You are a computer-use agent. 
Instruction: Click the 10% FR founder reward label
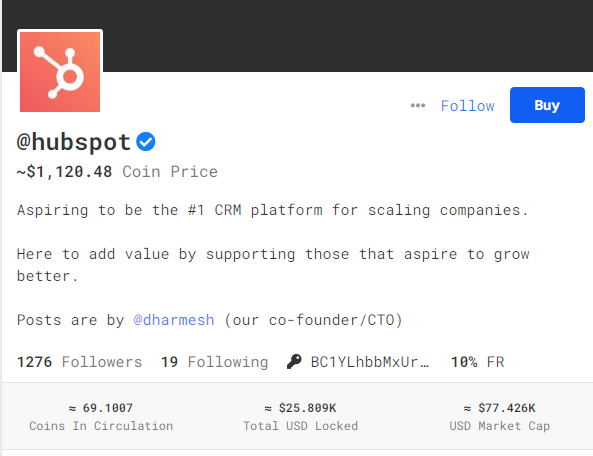pyautogui.click(x=478, y=362)
